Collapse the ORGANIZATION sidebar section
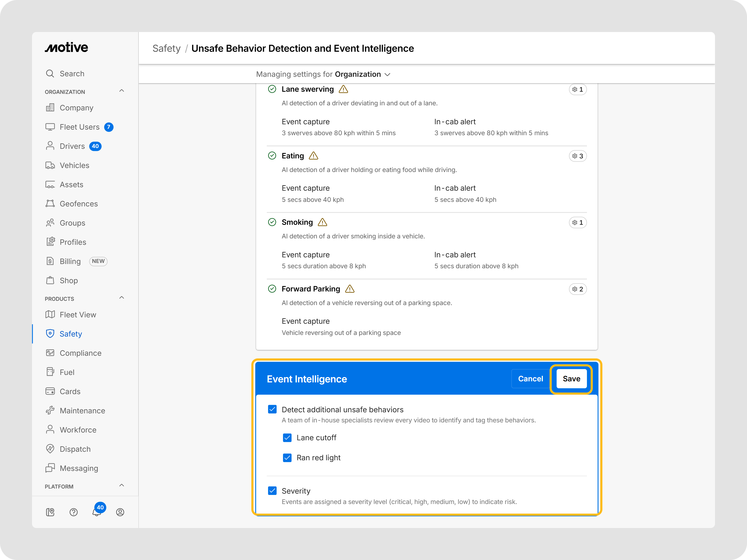747x560 pixels. click(122, 91)
